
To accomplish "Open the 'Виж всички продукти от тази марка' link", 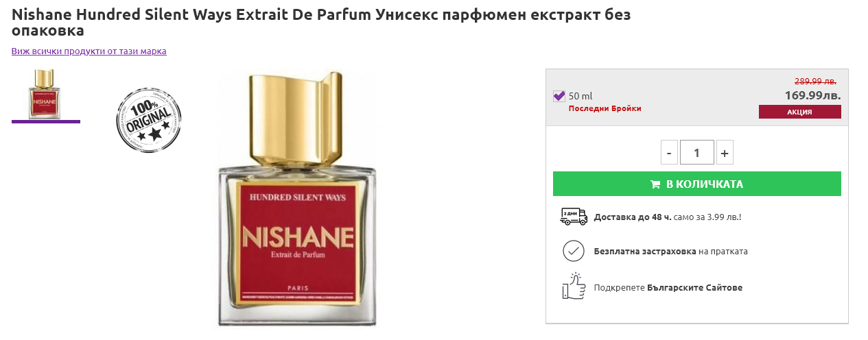I will click(x=89, y=51).
